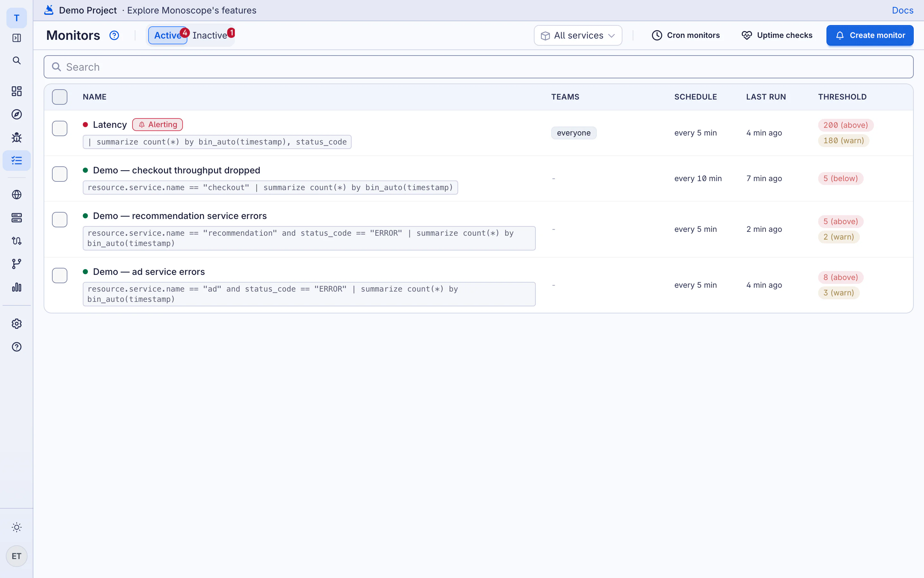Open the globe icon in sidebar
The height and width of the screenshot is (578, 924).
pyautogui.click(x=16, y=195)
